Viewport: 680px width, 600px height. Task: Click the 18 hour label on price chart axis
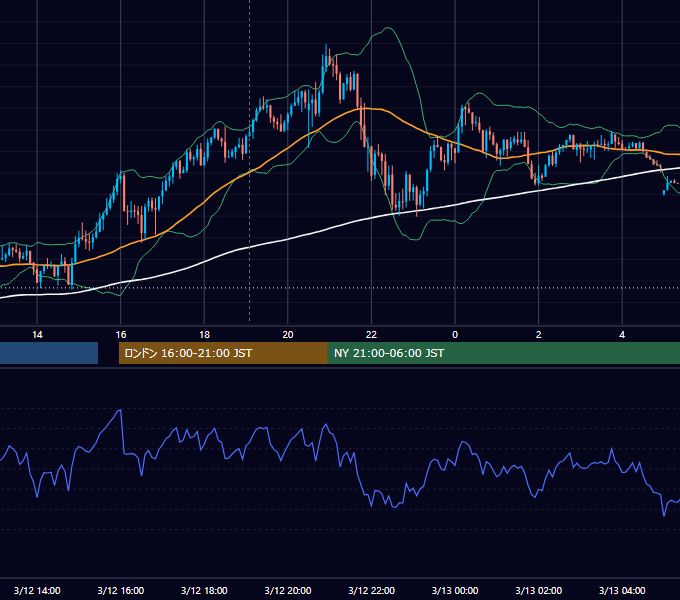(204, 335)
